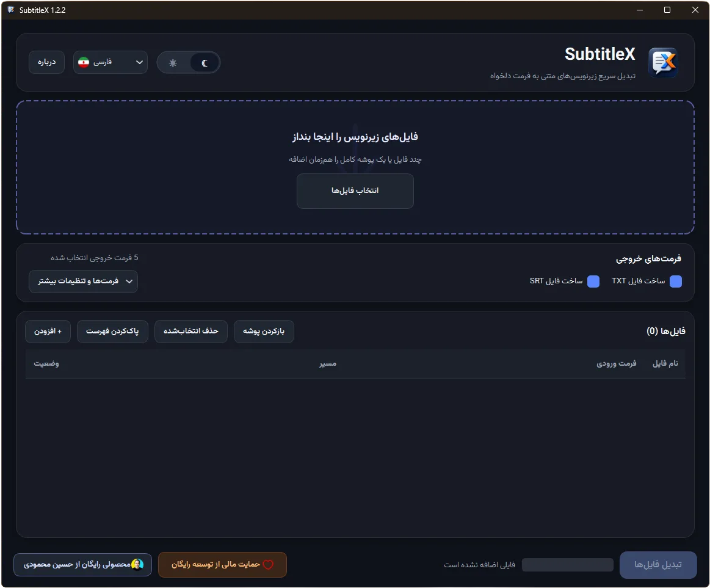Screen dimensions: 710x588
Task: Expand فرمت‌ها و تنظیمات بیشتر
Action: 83,281
